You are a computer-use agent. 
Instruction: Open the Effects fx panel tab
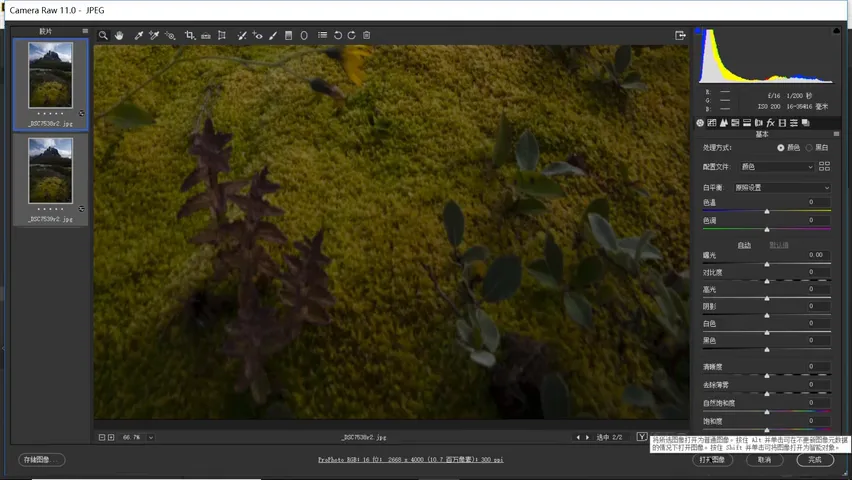click(770, 123)
